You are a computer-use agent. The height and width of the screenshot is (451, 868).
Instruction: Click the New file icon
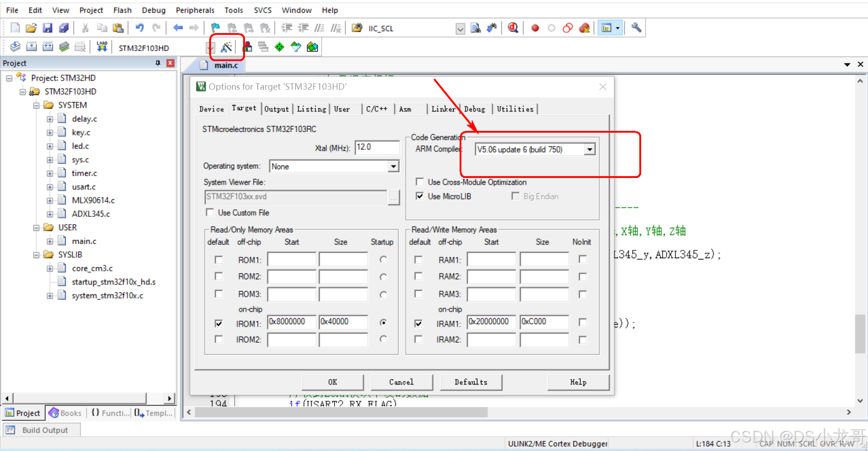point(15,28)
